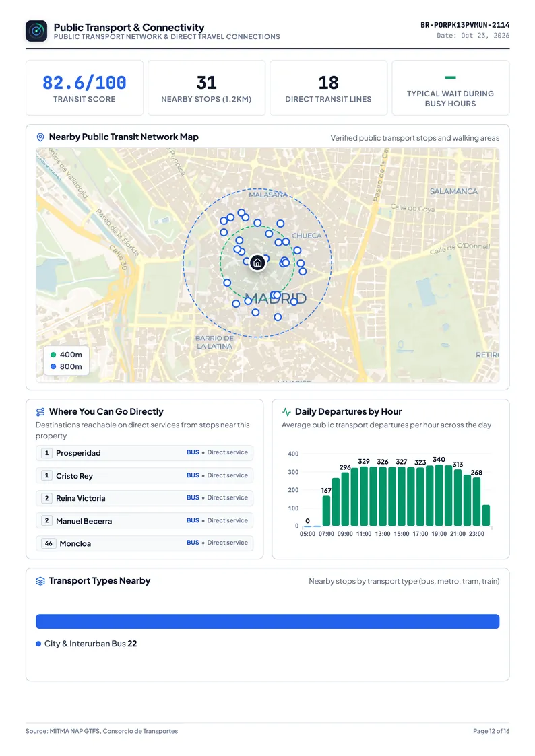Click the report ID BR-PORPK13PVMUN-2114

coord(465,25)
